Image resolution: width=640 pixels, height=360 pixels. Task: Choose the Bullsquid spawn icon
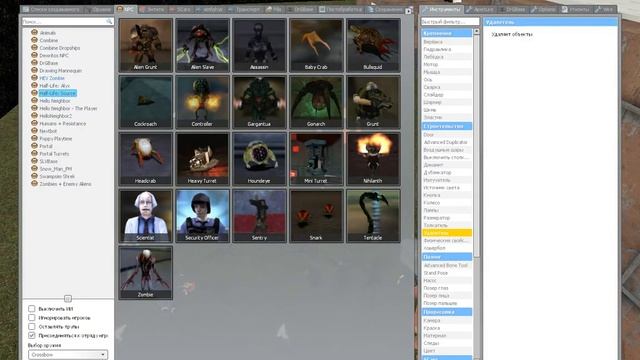coord(373,45)
